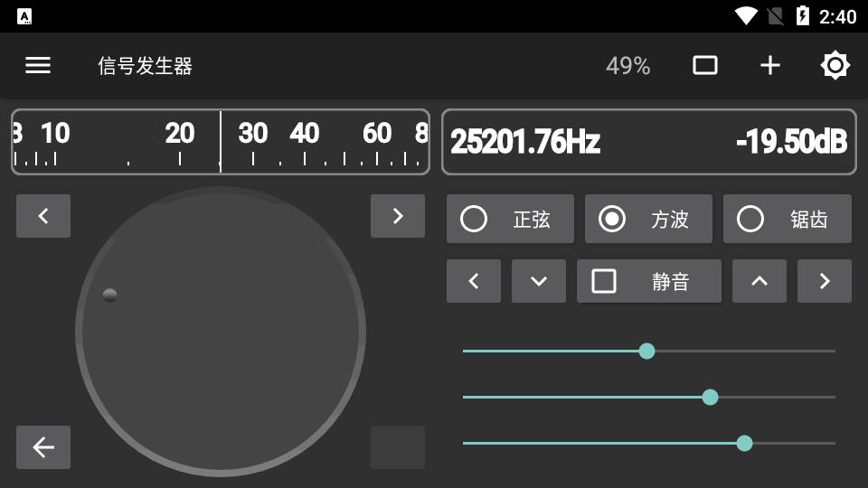Click the frequency scale dial strip
The width and height of the screenshot is (868, 488).
click(220, 142)
